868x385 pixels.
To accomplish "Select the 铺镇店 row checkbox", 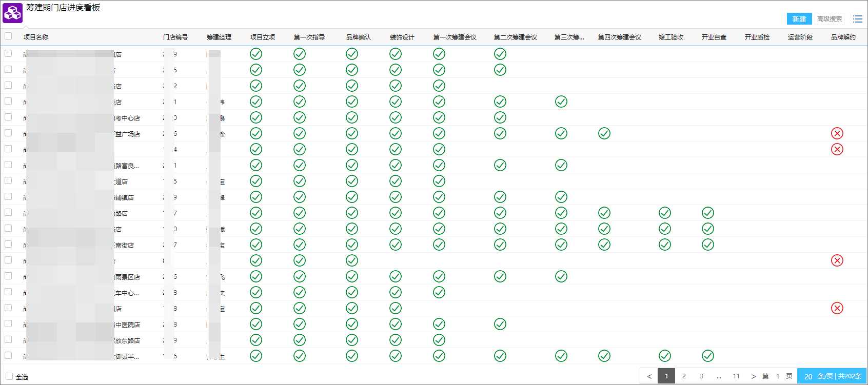I will [8, 196].
